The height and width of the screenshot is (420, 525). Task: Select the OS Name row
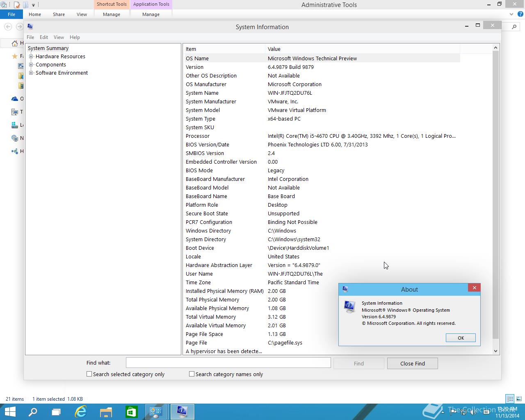point(322,58)
